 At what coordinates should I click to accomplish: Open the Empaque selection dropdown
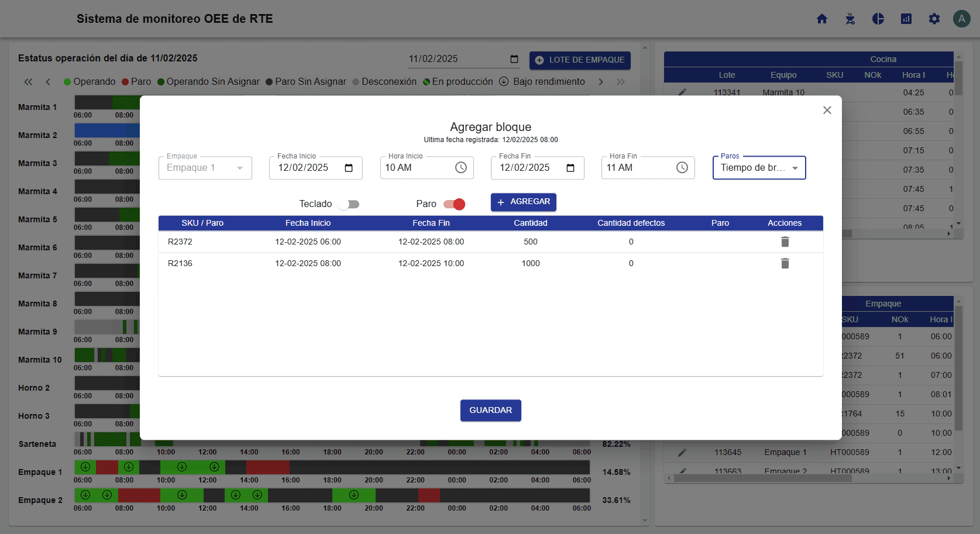205,168
